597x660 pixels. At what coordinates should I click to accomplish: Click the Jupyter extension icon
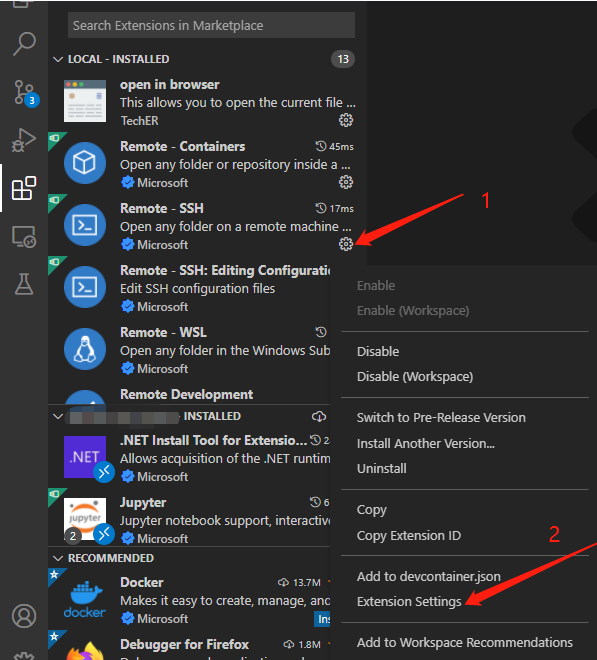click(x=85, y=519)
